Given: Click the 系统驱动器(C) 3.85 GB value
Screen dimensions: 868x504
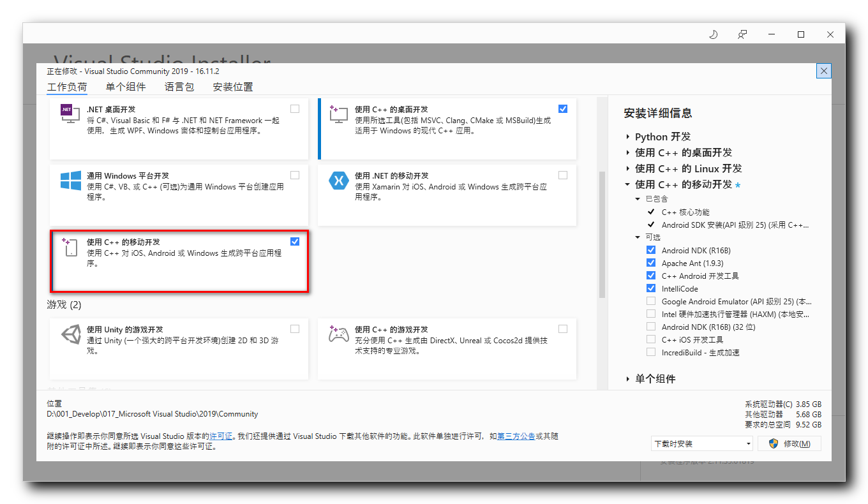Looking at the screenshot, I should click(x=809, y=404).
